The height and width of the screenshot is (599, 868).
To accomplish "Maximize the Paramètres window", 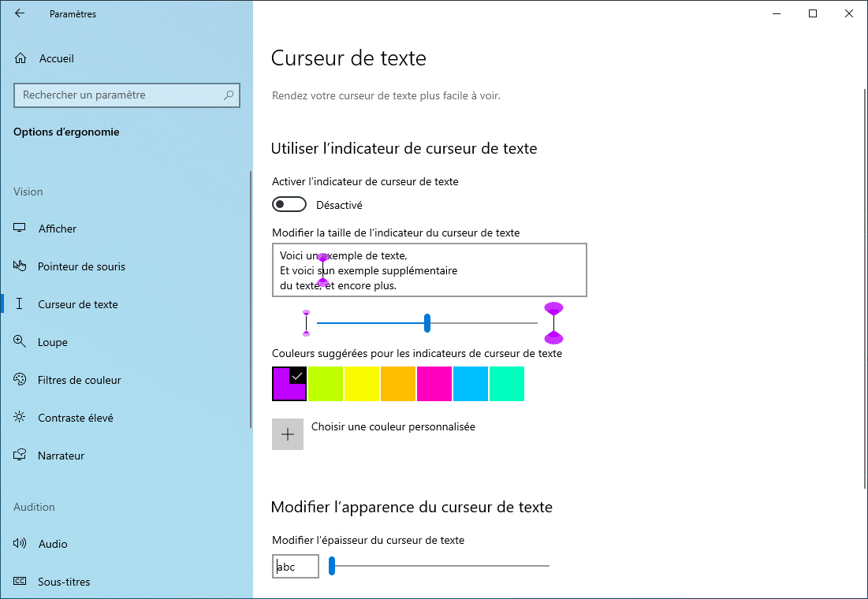I will pos(813,13).
